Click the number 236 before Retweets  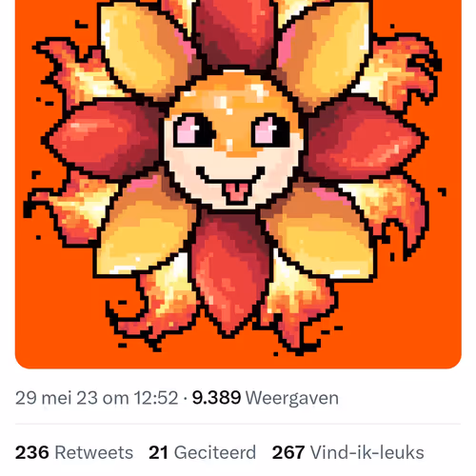[32, 452]
